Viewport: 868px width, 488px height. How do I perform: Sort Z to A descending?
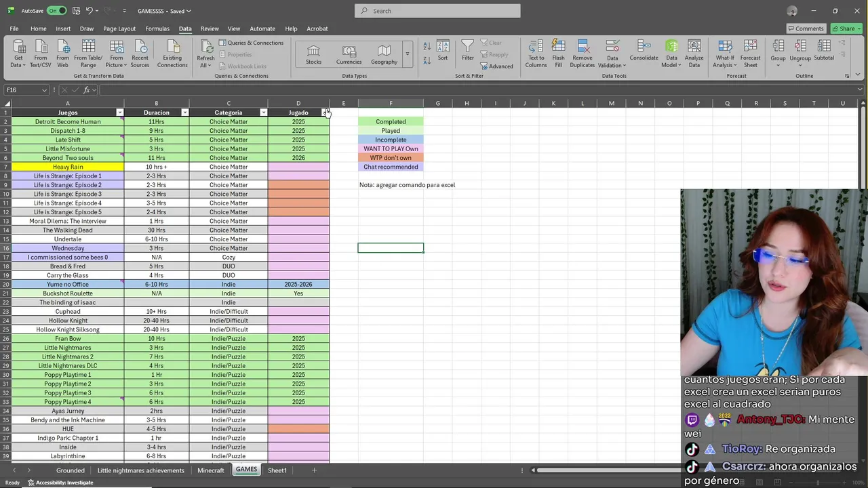pos(427,60)
